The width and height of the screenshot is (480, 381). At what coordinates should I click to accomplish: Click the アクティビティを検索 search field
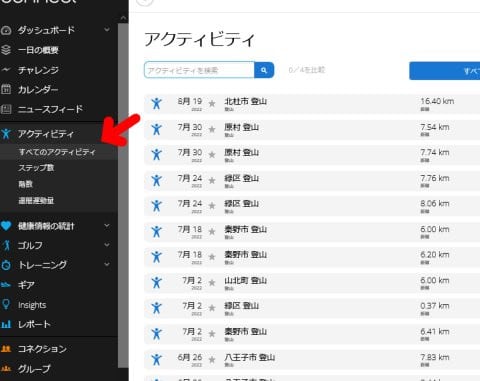point(199,70)
